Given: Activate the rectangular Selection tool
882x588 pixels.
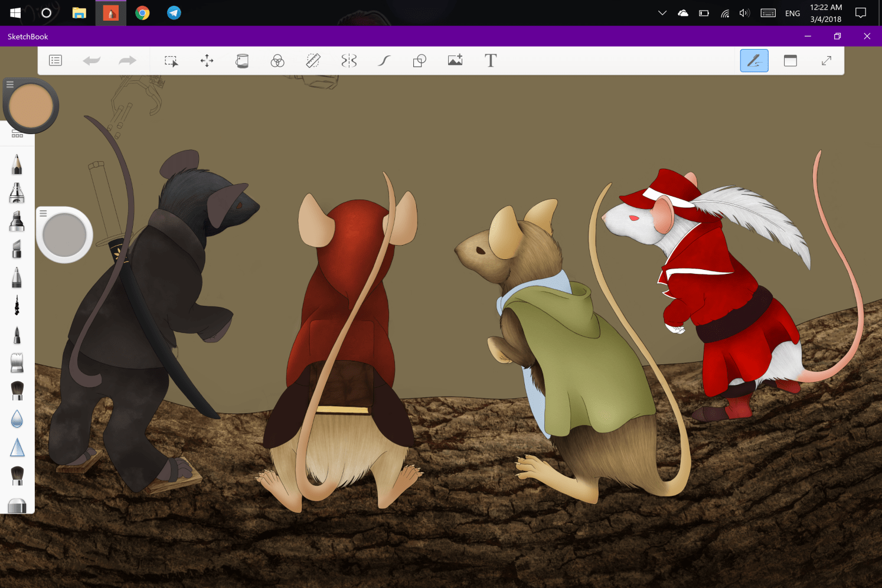Looking at the screenshot, I should (171, 61).
